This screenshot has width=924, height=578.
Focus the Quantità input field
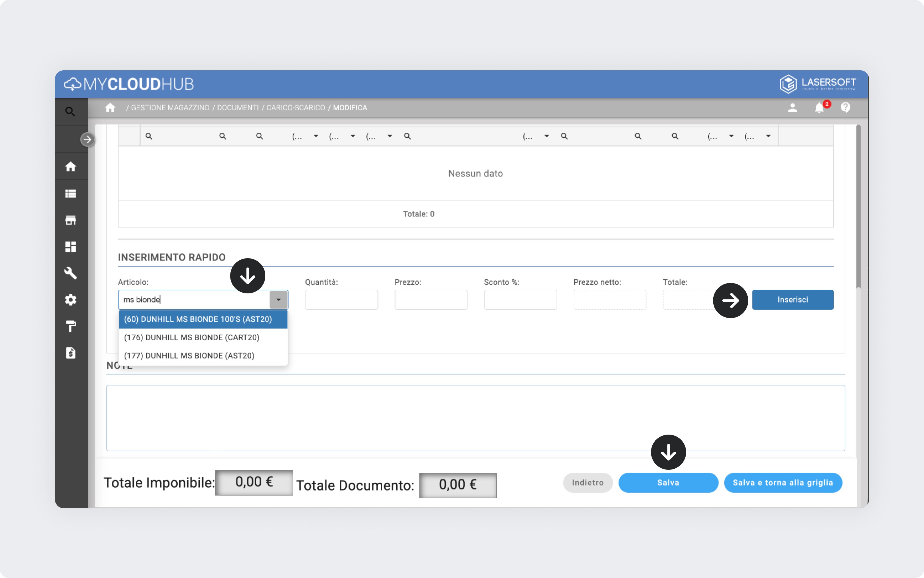point(341,300)
